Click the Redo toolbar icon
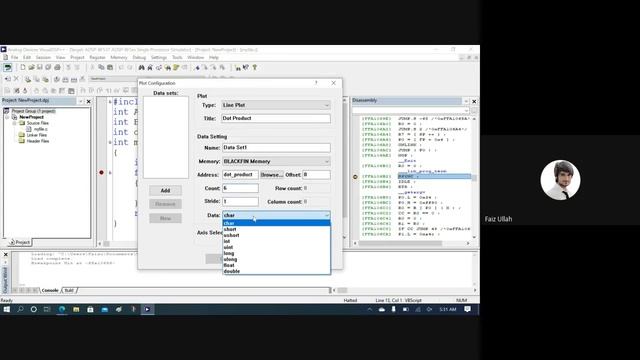The image size is (640, 360). 130,67
